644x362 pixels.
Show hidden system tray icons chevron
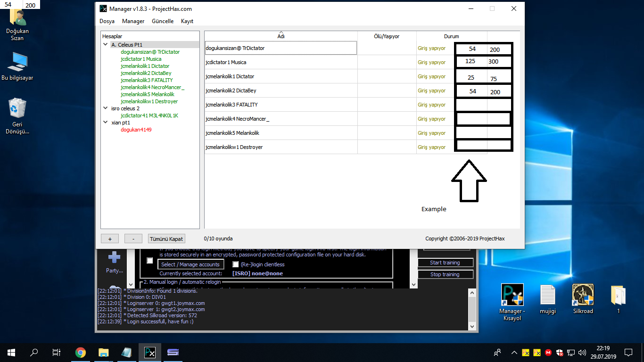[x=514, y=353]
